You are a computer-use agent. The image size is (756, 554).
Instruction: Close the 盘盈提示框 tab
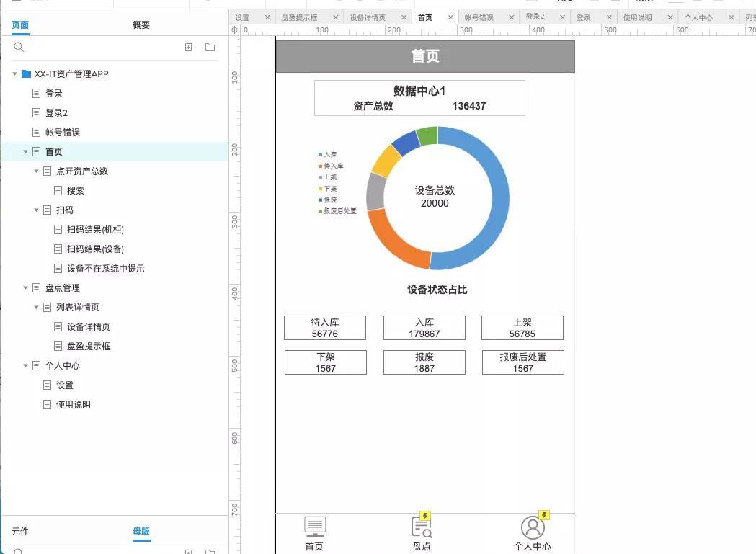pos(336,17)
